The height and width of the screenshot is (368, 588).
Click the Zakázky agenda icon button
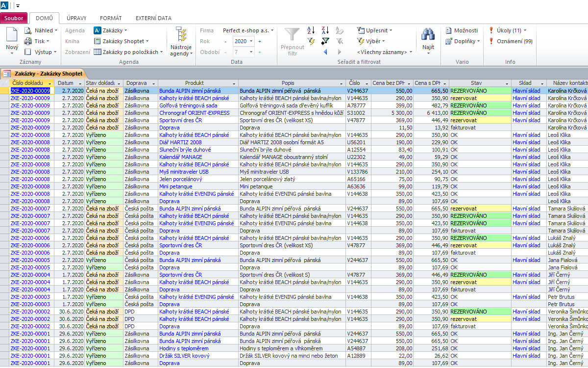click(x=98, y=30)
